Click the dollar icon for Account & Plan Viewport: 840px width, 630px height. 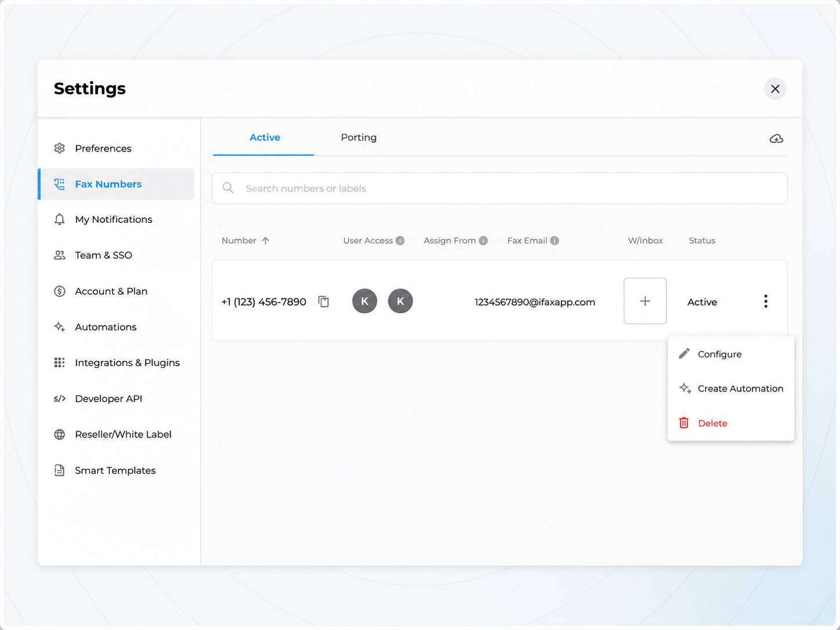59,291
